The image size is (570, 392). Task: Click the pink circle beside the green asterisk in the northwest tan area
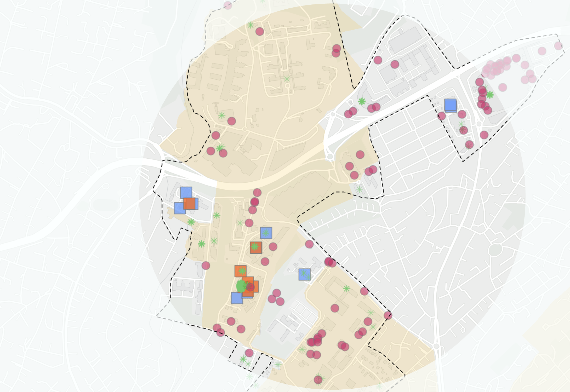click(231, 121)
